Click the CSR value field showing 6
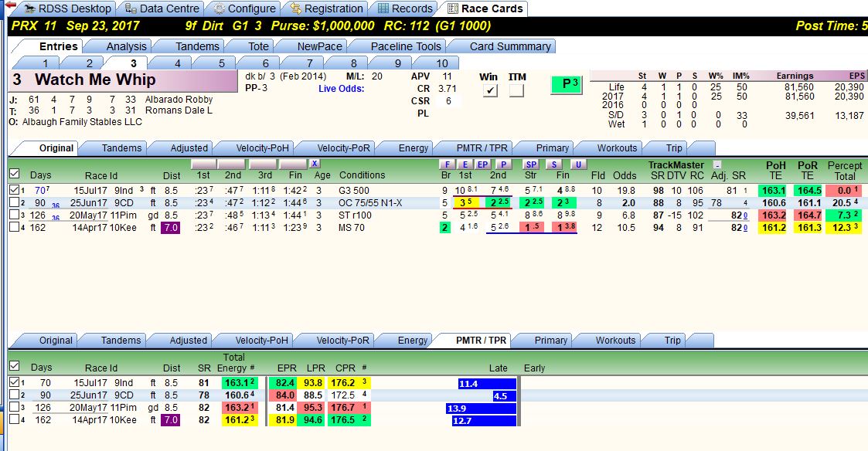The height and width of the screenshot is (451, 868). [x=448, y=100]
